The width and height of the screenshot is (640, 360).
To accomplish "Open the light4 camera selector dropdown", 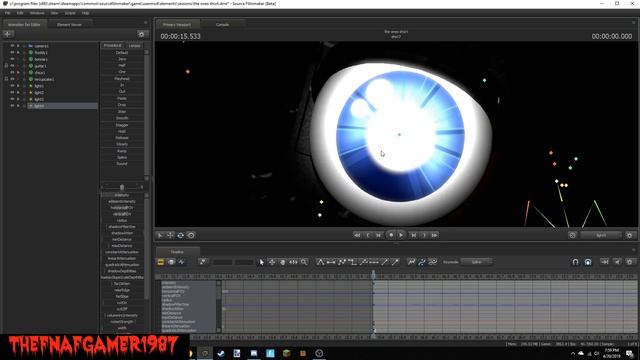I will (601, 236).
